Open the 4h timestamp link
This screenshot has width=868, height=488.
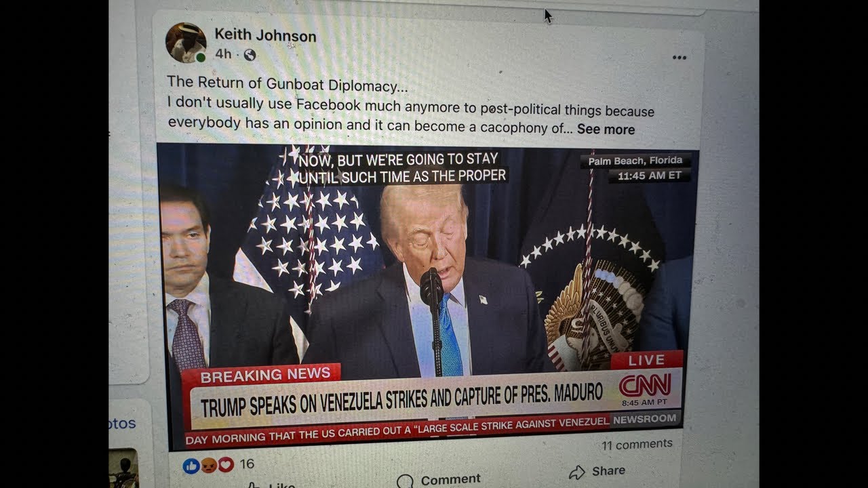(x=223, y=54)
